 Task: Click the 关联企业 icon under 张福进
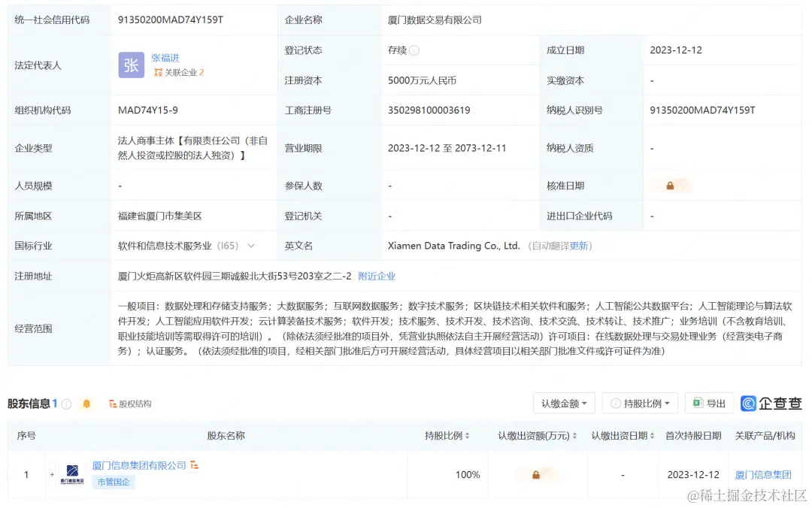pyautogui.click(x=159, y=73)
